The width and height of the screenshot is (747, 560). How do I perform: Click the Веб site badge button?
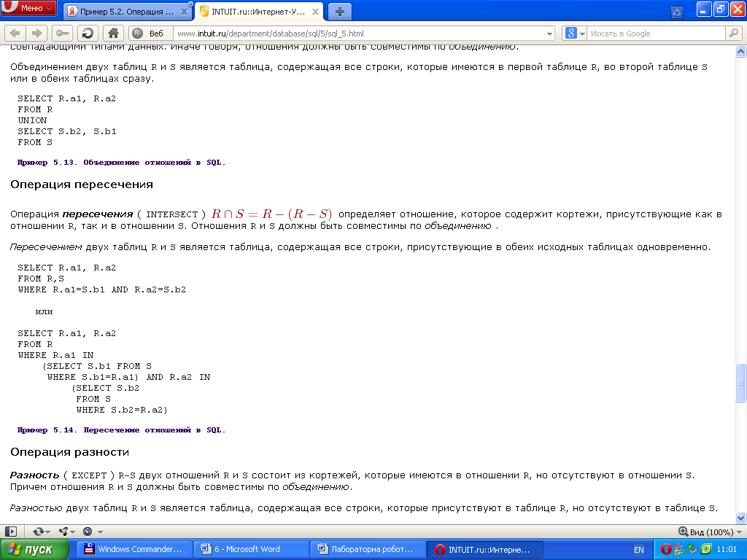pos(150,33)
